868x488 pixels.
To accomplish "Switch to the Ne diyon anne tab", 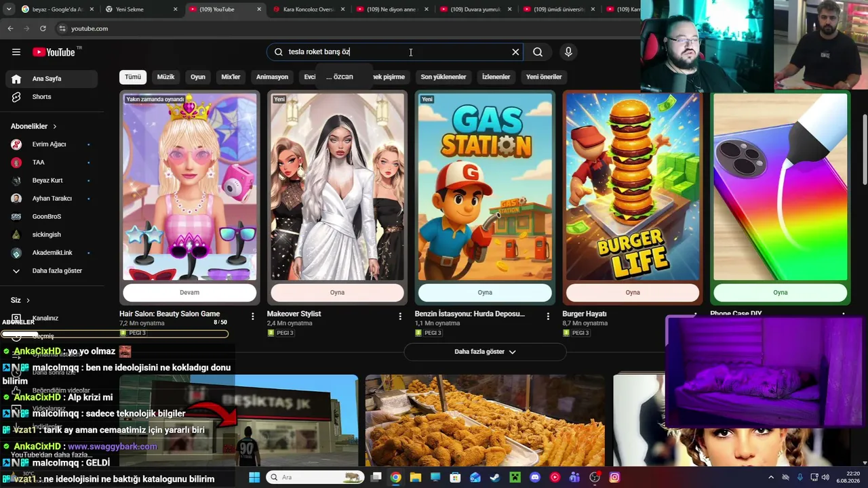I will (393, 9).
